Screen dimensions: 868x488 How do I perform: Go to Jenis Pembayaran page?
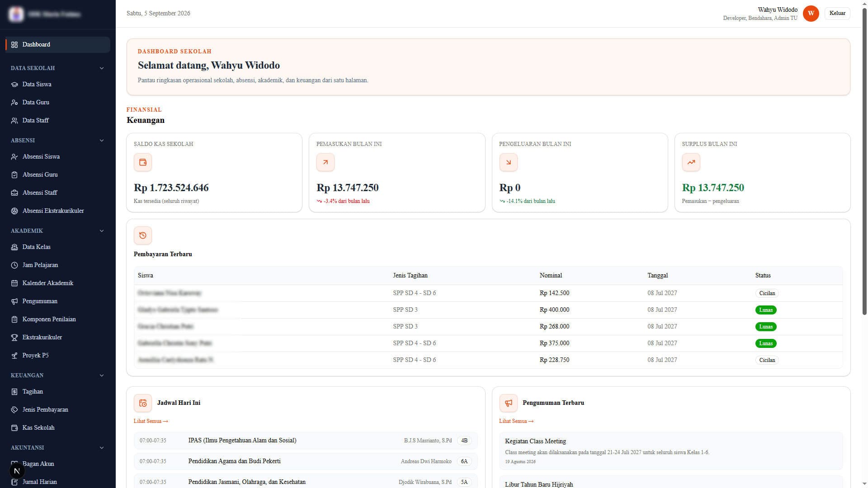pos(58,410)
